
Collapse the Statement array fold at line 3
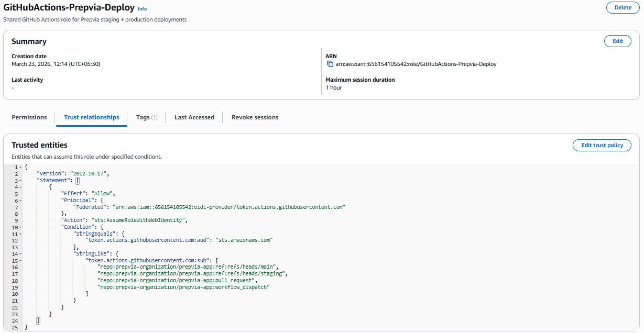20,180
